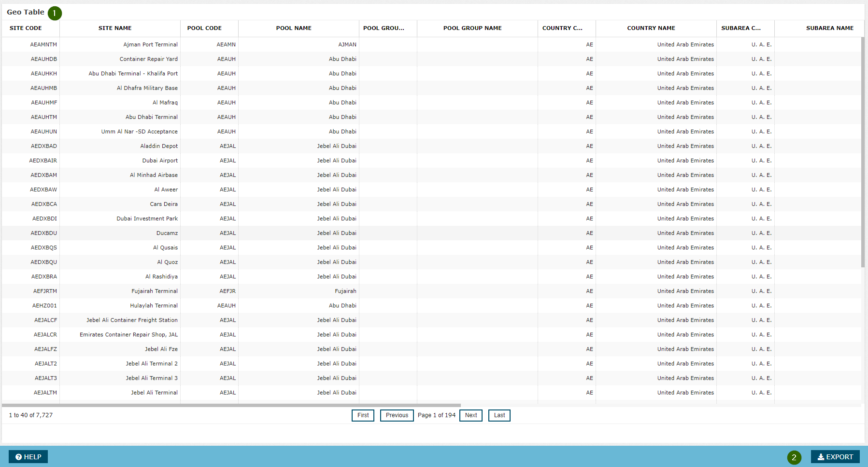The height and width of the screenshot is (467, 868).
Task: Sort by POOL CODE column header
Action: (204, 28)
